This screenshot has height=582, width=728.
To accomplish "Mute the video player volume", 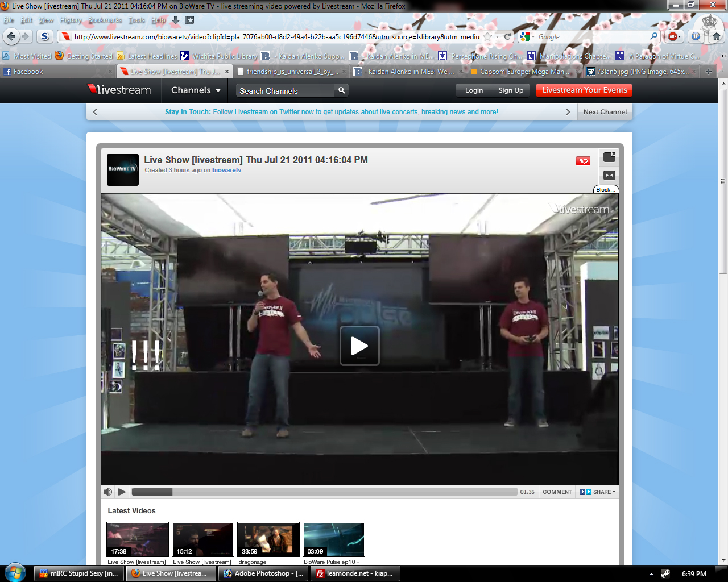I will click(107, 492).
